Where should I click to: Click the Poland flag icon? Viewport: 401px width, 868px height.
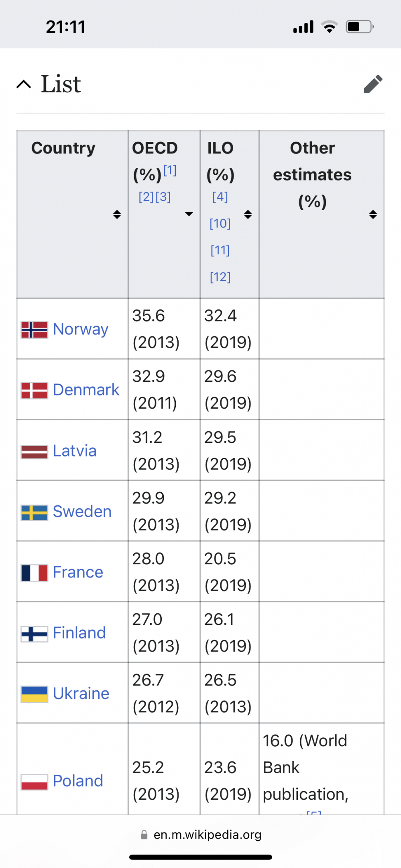click(x=35, y=782)
